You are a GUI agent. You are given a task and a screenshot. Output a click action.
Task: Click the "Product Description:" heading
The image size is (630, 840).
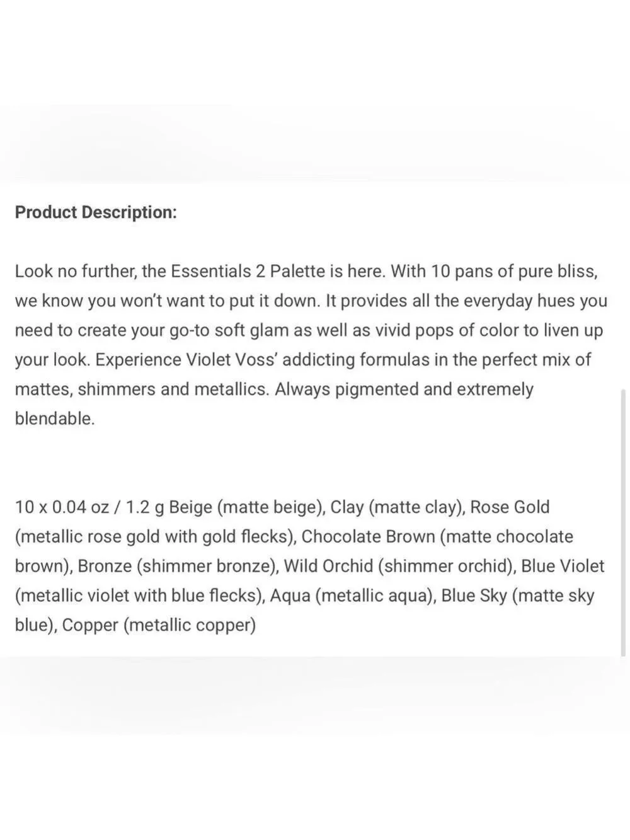96,212
